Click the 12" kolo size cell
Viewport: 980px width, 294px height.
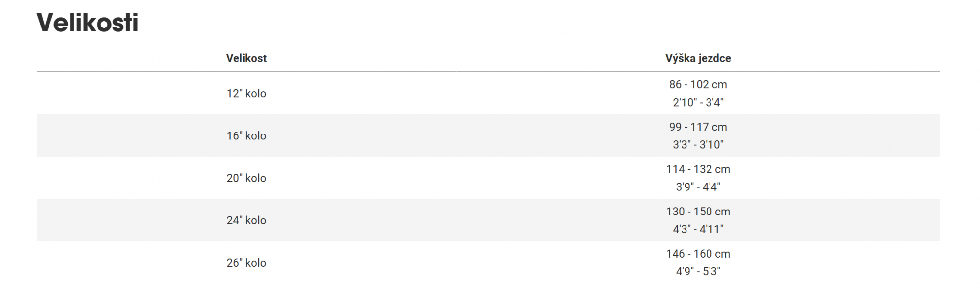coord(246,93)
